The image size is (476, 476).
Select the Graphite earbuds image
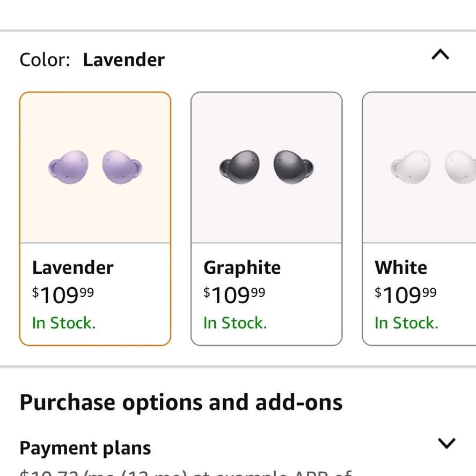(267, 167)
